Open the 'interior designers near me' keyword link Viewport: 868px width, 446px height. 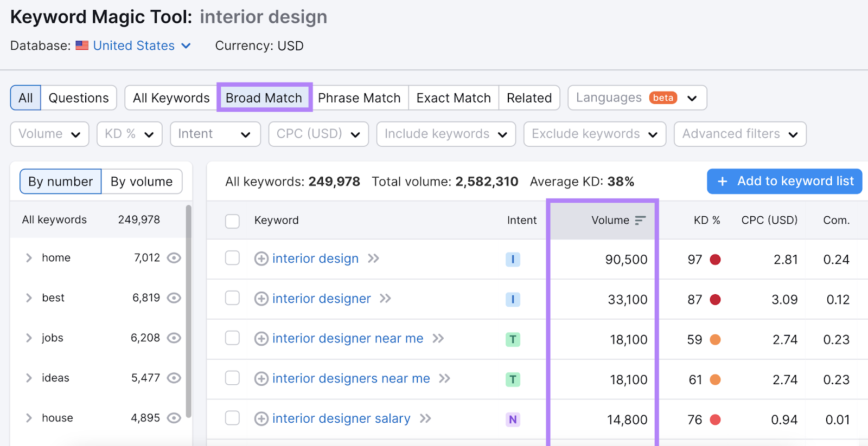coord(351,378)
